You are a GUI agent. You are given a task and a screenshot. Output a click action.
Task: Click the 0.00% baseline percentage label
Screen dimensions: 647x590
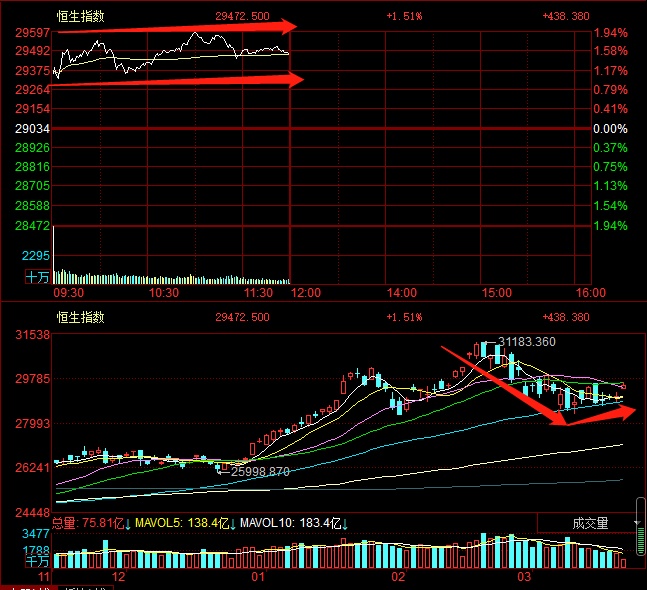coord(610,129)
